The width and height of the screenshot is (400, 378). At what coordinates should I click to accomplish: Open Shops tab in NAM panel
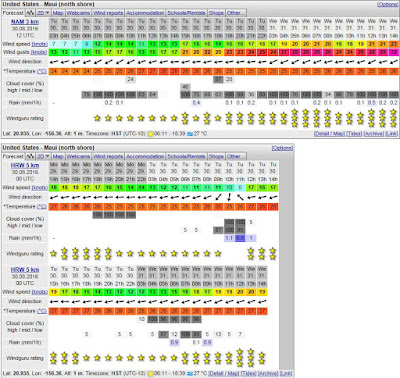point(216,13)
